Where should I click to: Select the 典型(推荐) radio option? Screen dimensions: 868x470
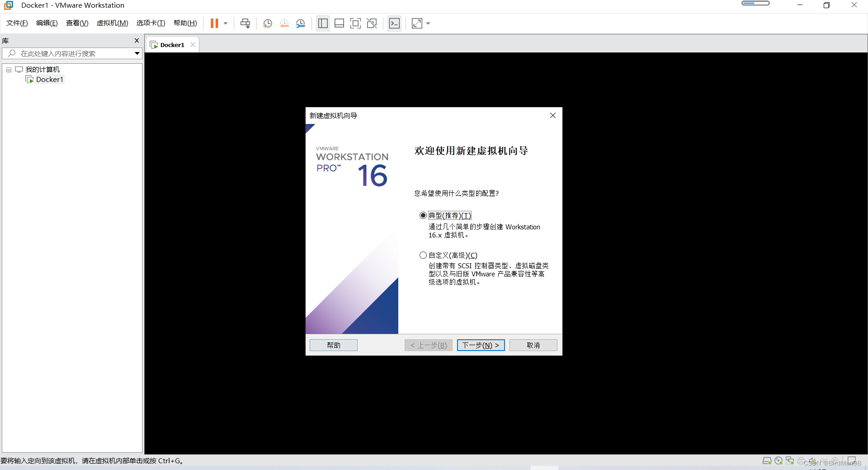pyautogui.click(x=423, y=215)
